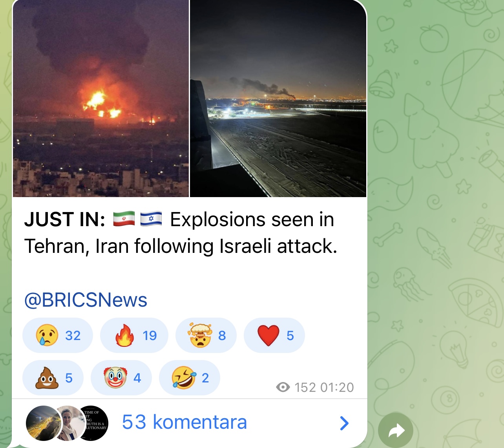Open the left fire explosion photo
This screenshot has width=504, height=448.
click(x=101, y=98)
